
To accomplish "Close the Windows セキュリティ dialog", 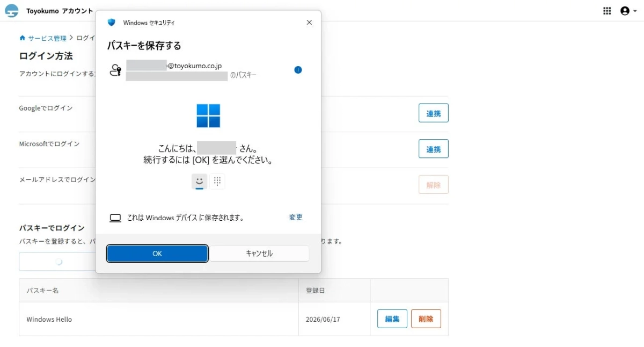I will click(309, 23).
